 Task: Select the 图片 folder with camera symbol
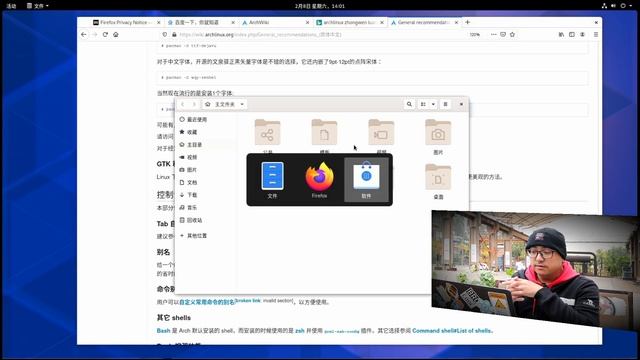point(438,132)
